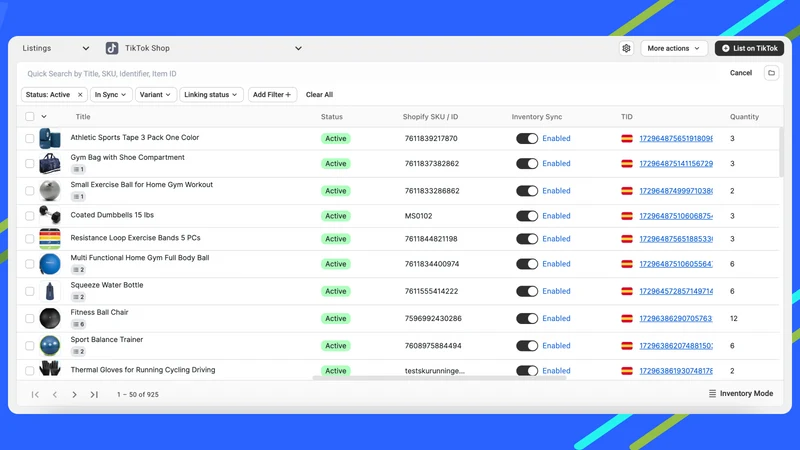Open Coated Dumbbells product thumbnail
Viewport: 800px width, 450px height.
point(49,215)
